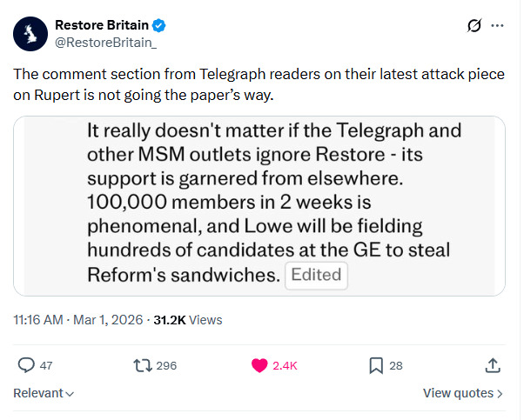
Task: Click the 47 replies count
Action: 47,366
